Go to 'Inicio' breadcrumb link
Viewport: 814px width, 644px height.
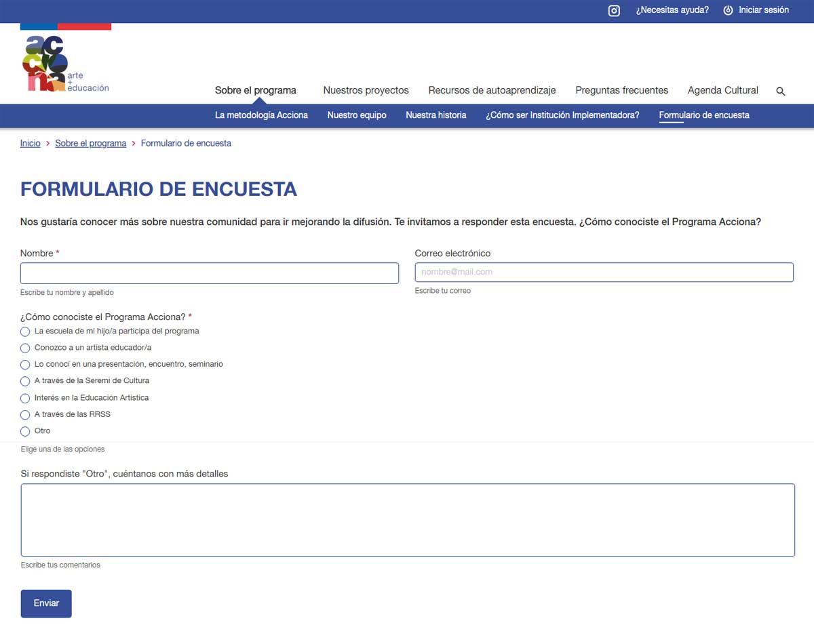pyautogui.click(x=31, y=144)
